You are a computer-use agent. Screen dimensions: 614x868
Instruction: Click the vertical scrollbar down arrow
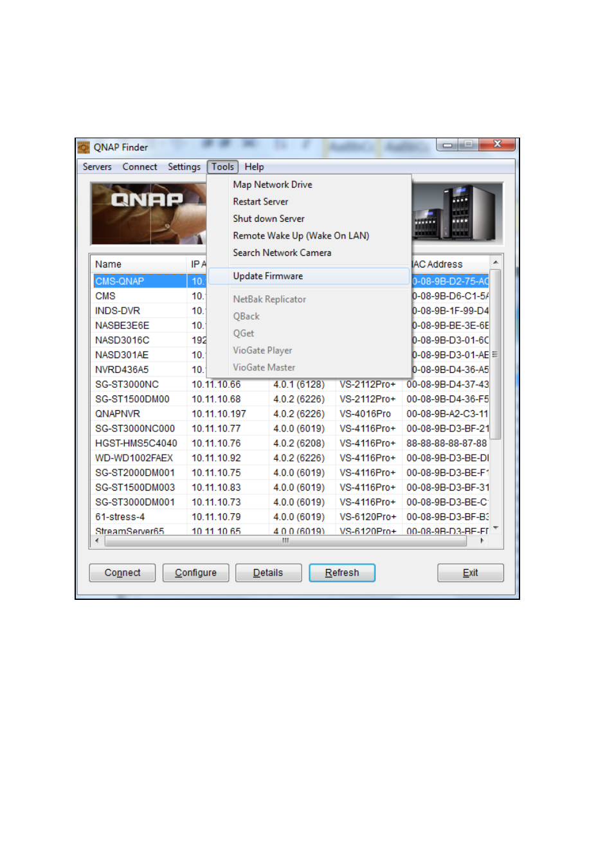click(x=496, y=529)
